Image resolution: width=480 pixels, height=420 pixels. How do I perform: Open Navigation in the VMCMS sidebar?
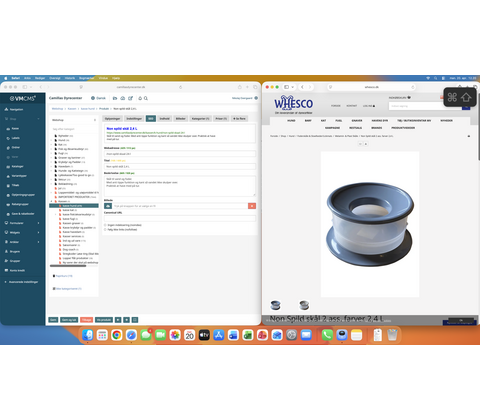(x=16, y=109)
